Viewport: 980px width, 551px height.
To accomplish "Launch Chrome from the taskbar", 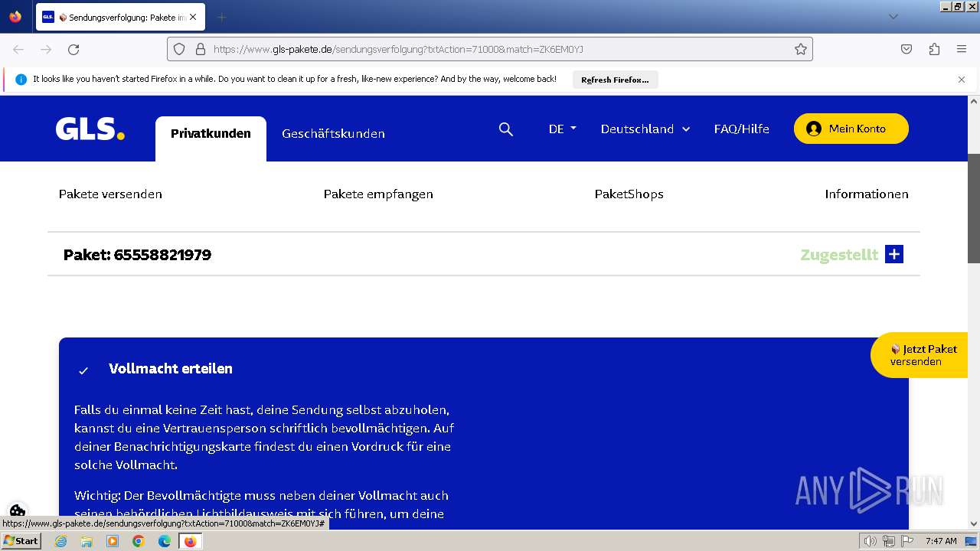I will click(x=139, y=541).
